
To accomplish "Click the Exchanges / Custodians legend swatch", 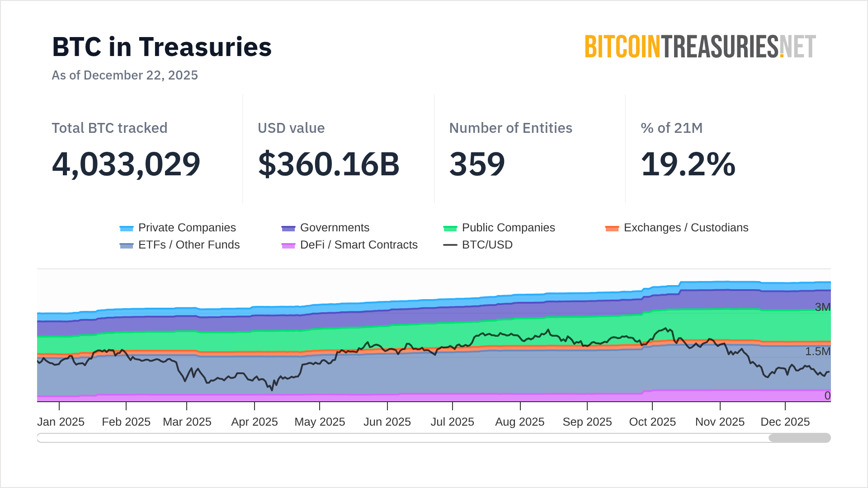I will [612, 228].
